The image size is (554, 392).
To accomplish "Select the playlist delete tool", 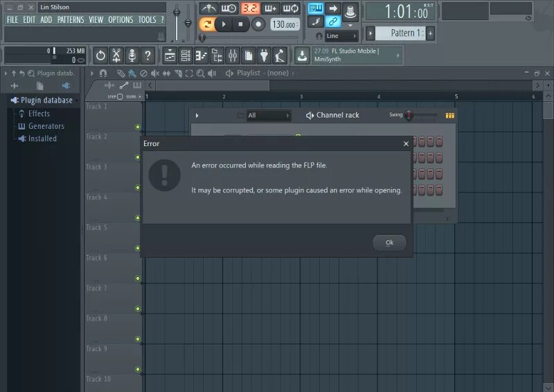I will [x=143, y=73].
